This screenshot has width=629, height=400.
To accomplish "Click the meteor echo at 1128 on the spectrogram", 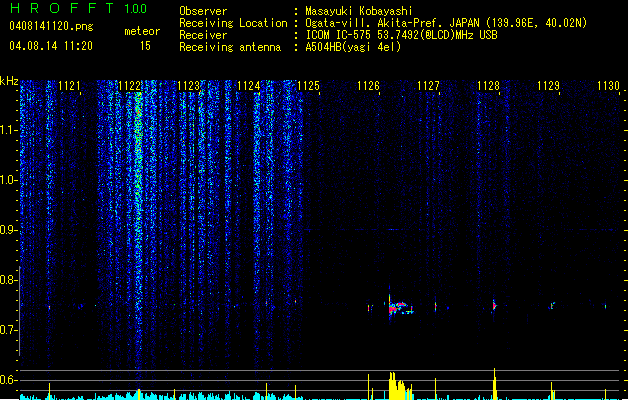I will pos(495,306).
